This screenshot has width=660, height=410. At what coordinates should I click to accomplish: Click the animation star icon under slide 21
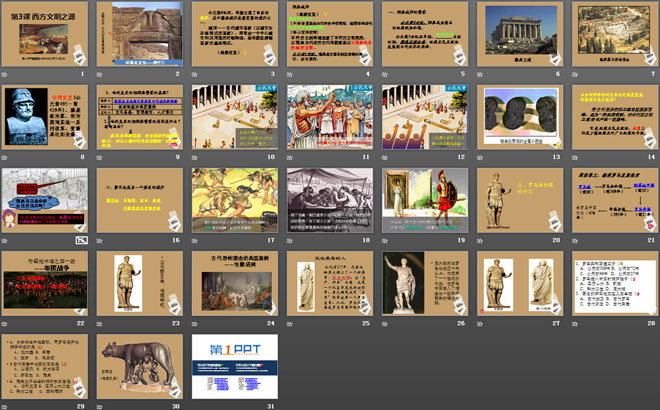coord(575,240)
